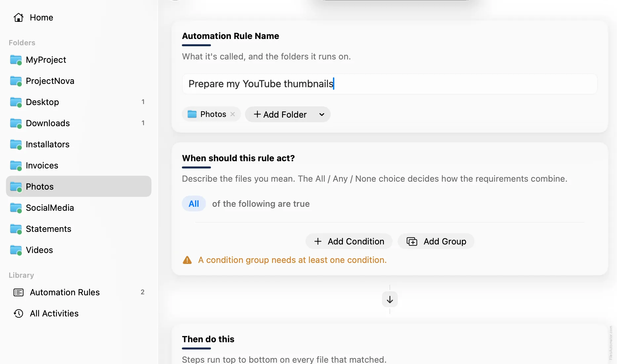617x364 pixels.
Task: Click the Automation Rules list icon
Action: coord(19,292)
